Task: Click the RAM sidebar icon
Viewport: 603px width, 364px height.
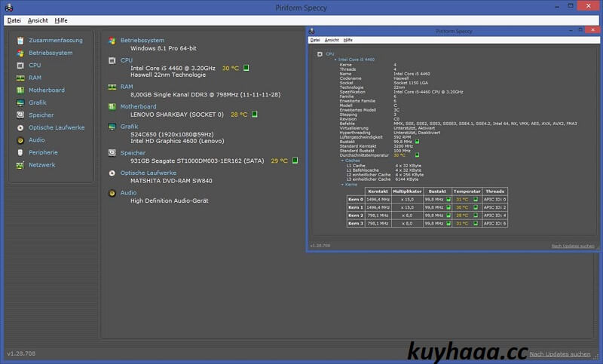Action: (20, 78)
